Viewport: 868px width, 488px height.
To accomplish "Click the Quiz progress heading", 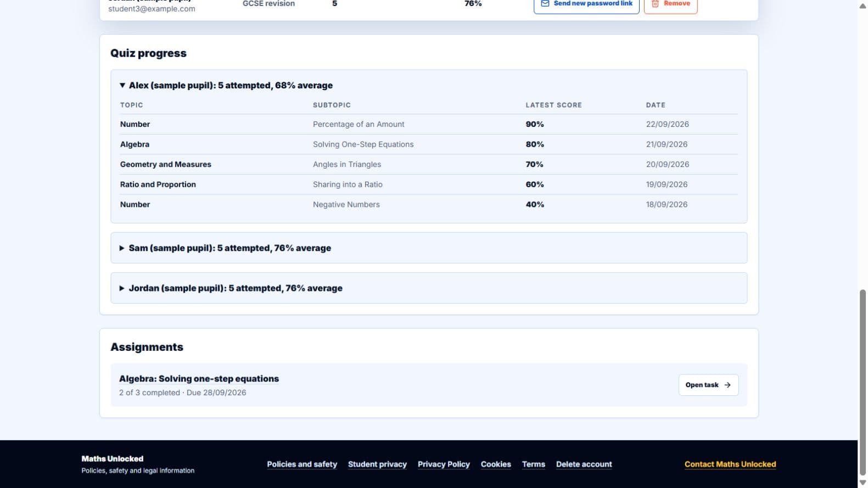I will pos(148,53).
